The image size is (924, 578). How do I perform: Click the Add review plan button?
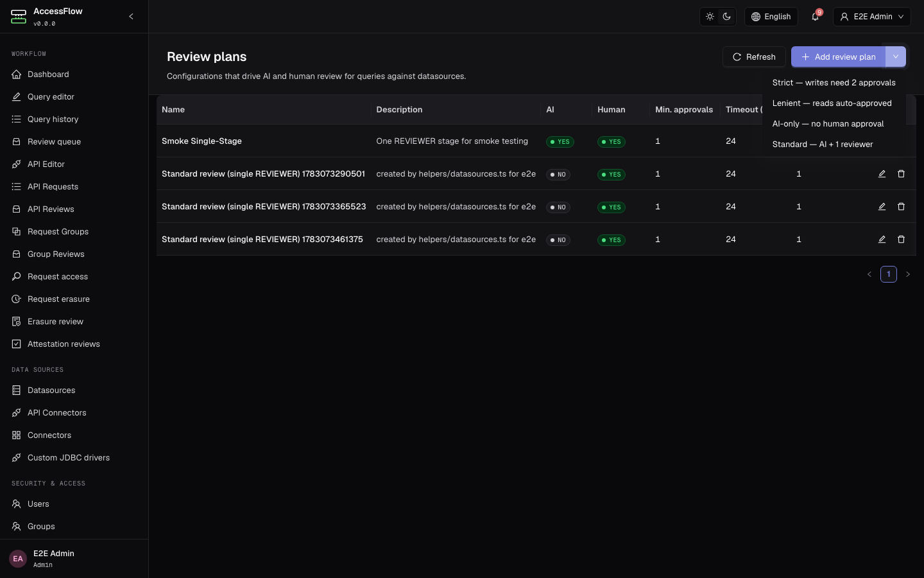pyautogui.click(x=838, y=57)
